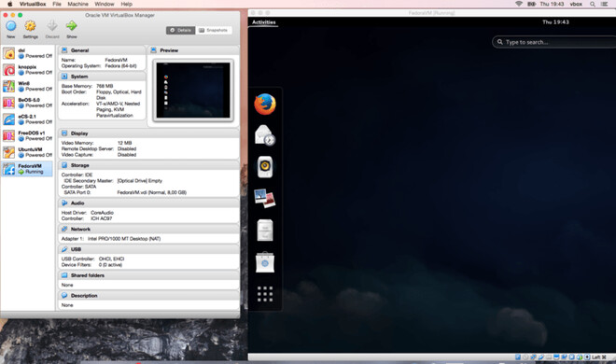Click the Fedora clock 'Thu 19:43'

click(555, 22)
